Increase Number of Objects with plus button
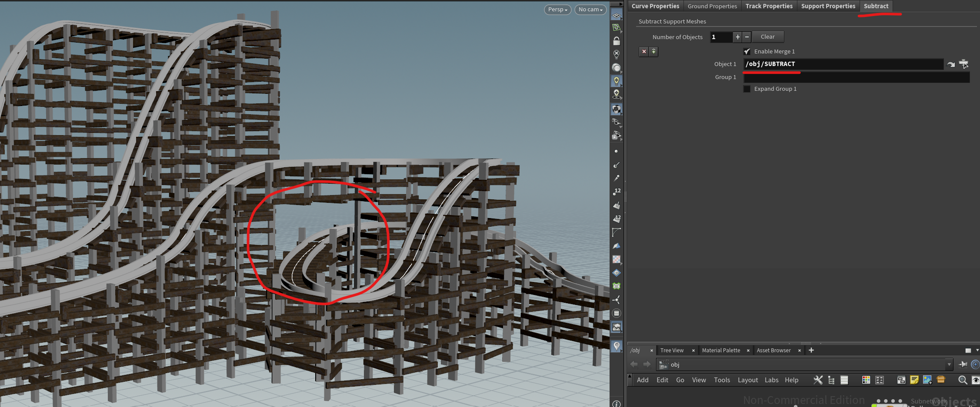 [737, 37]
